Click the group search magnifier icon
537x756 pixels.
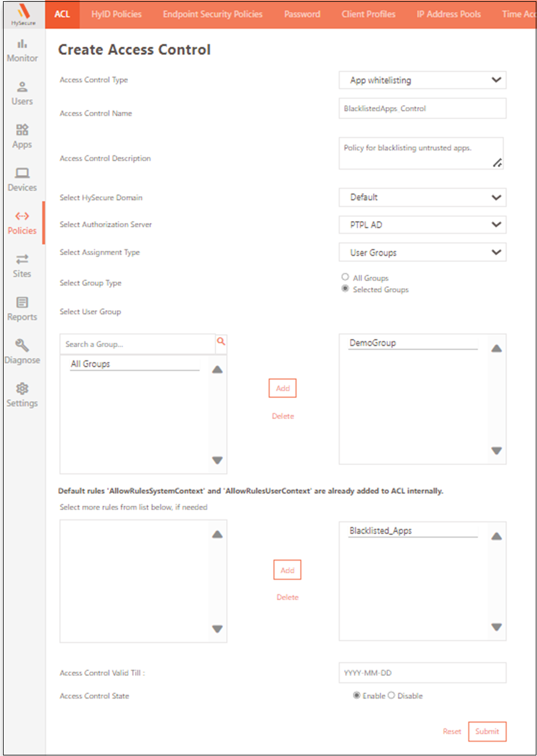221,341
